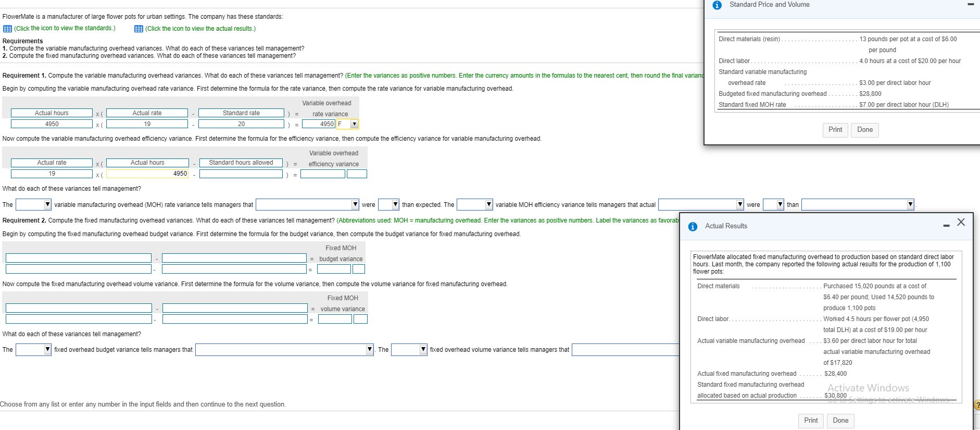Open the rate variance F/U dropdown
Image resolution: width=980 pixels, height=430 pixels.
[354, 124]
